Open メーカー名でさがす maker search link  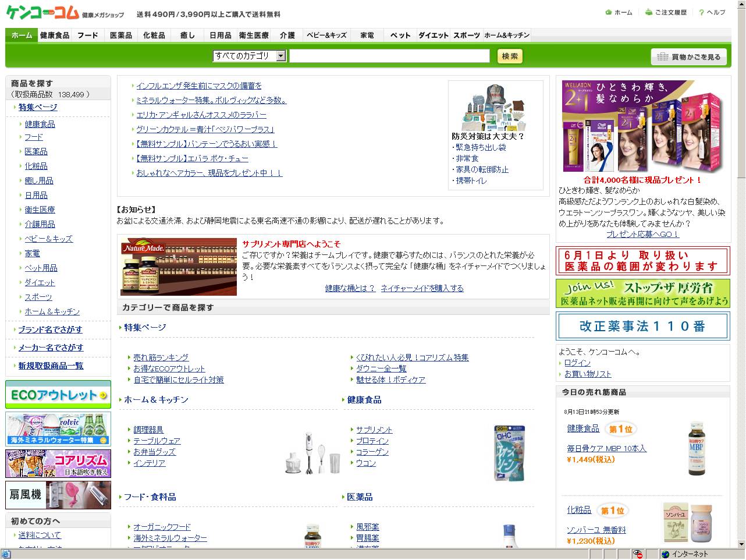click(x=51, y=348)
